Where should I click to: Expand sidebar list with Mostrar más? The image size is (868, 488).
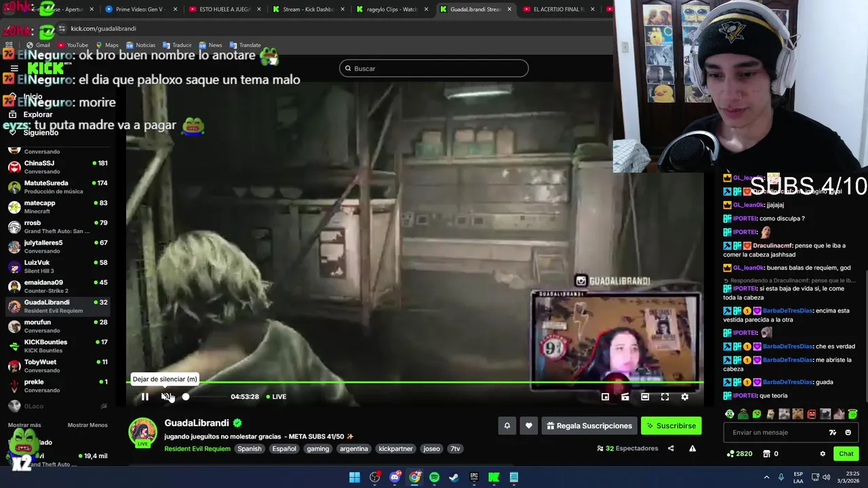[24, 425]
